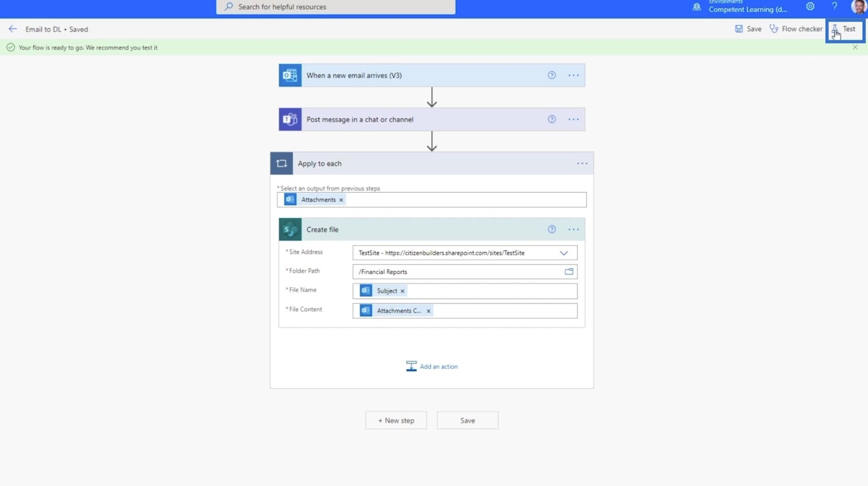This screenshot has height=486, width=868.
Task: Remove the Attachments Content token
Action: [429, 311]
